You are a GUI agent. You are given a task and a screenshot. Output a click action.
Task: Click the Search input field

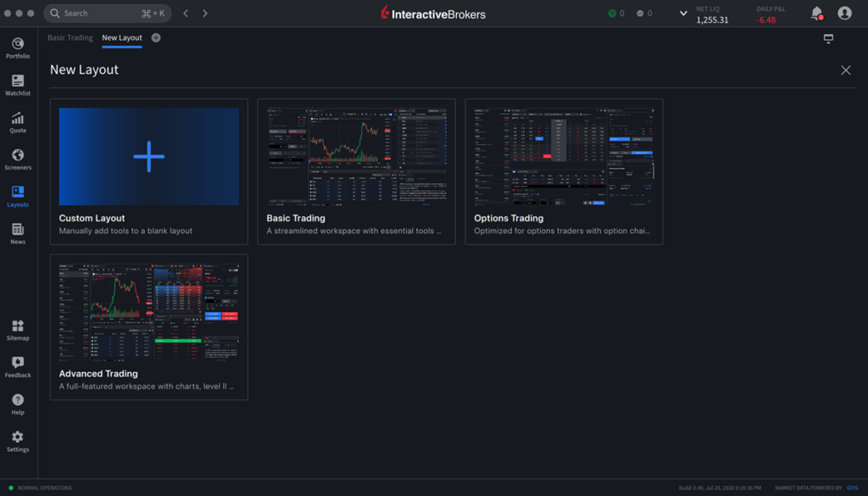pos(108,14)
